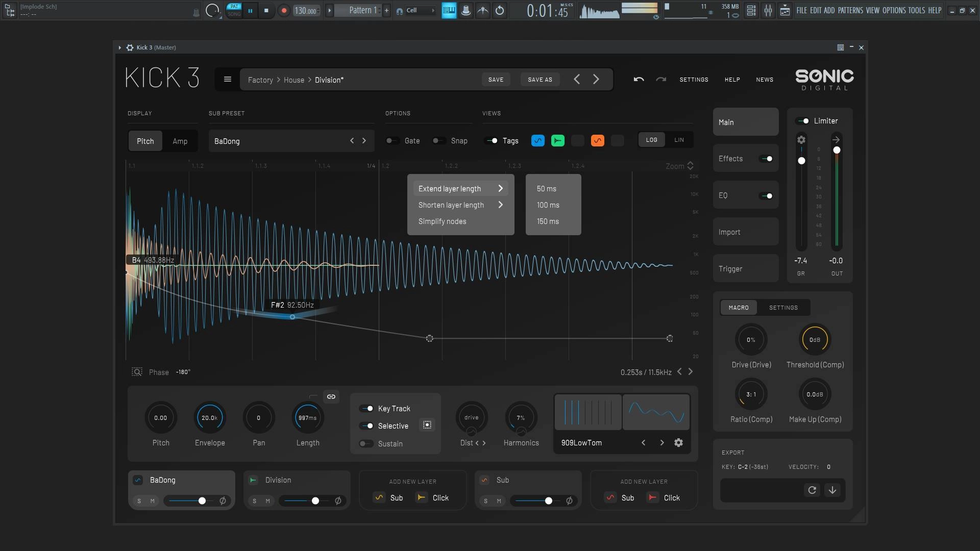Undo the last action in Kick 3
980x551 pixels.
[639, 79]
